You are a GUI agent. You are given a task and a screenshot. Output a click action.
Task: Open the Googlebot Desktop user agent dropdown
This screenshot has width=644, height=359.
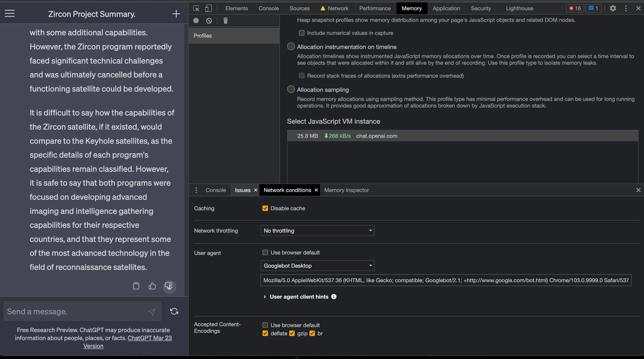point(317,266)
